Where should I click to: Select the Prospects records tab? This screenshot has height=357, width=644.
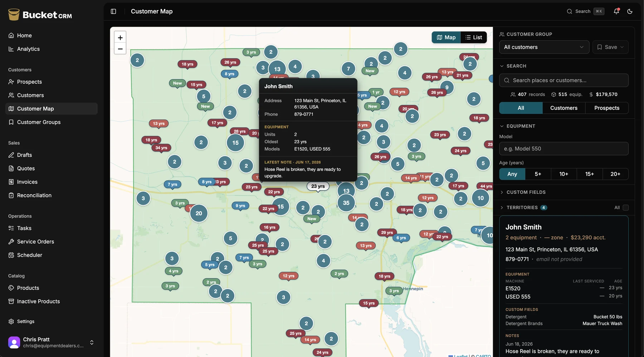click(607, 108)
